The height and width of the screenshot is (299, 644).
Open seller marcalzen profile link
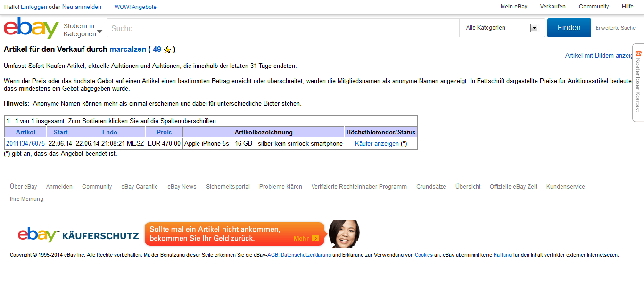(128, 49)
